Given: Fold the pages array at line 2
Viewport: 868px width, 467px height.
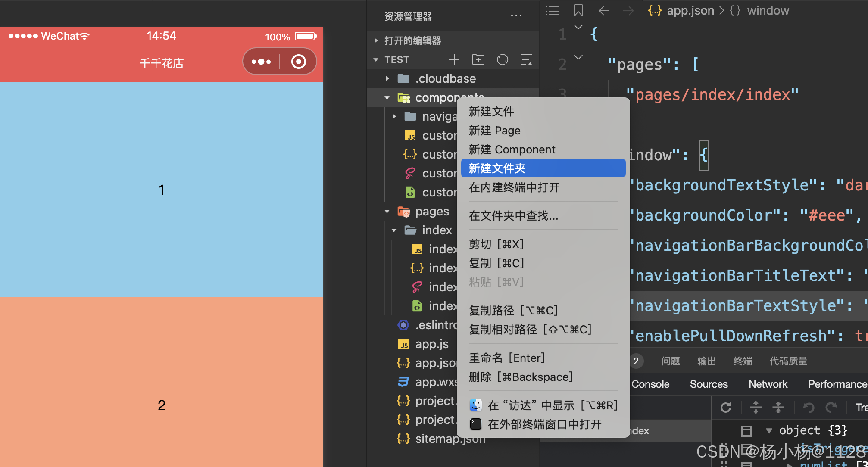Looking at the screenshot, I should [x=578, y=57].
